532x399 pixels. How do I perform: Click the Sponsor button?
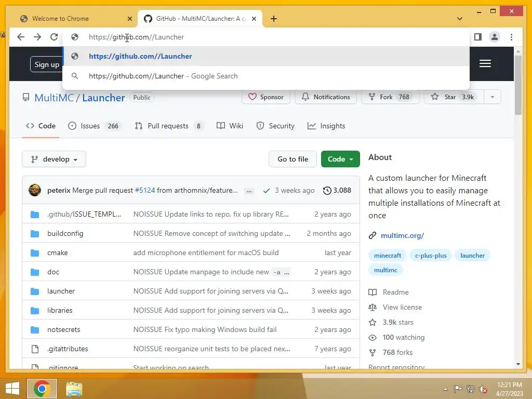click(266, 97)
